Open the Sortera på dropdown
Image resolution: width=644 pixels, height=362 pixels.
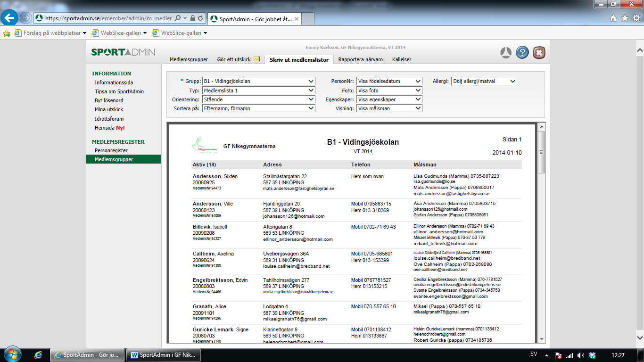pyautogui.click(x=258, y=108)
